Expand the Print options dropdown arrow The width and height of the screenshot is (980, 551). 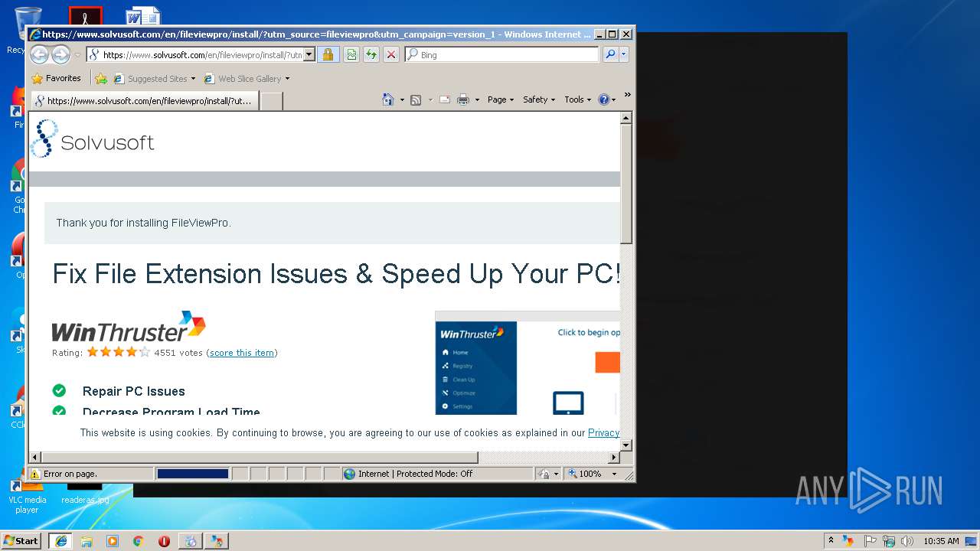(x=477, y=99)
